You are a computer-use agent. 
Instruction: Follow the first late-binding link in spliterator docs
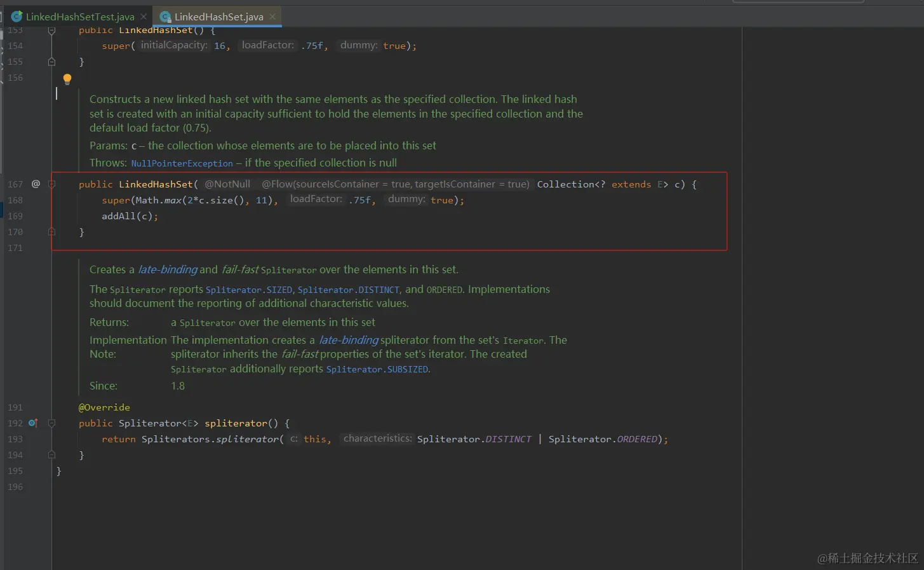(168, 269)
